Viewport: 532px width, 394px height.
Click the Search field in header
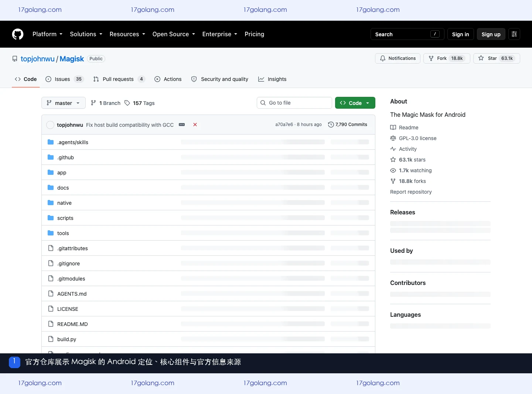click(x=407, y=34)
